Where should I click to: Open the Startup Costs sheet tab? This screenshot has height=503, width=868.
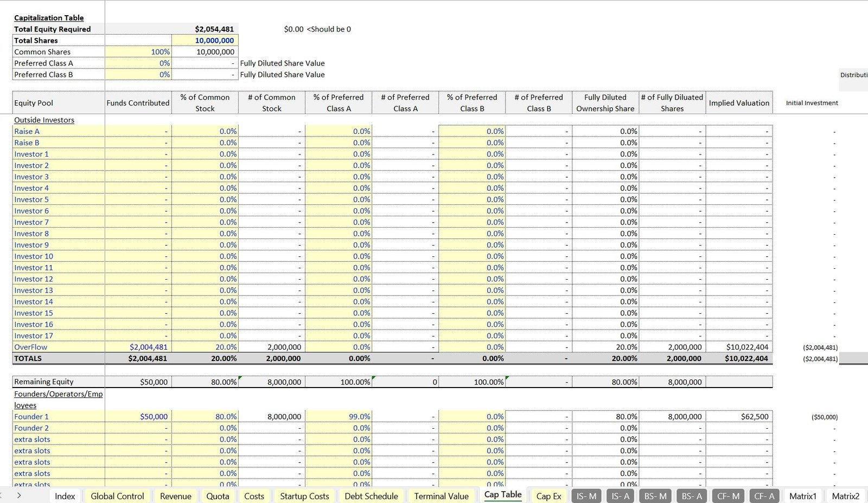pos(304,496)
